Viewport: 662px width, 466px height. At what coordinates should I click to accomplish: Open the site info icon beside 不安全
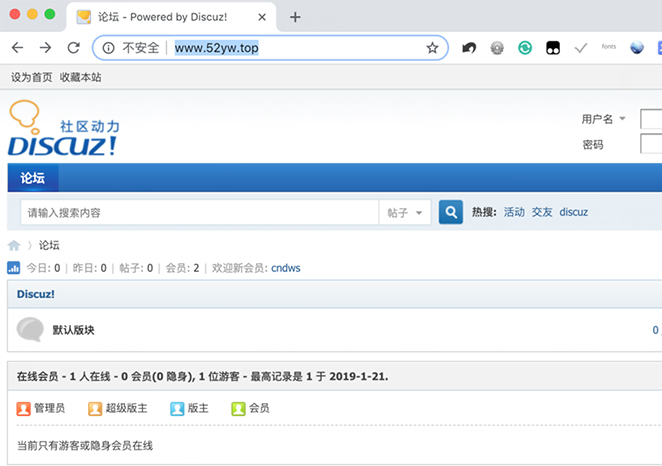108,47
